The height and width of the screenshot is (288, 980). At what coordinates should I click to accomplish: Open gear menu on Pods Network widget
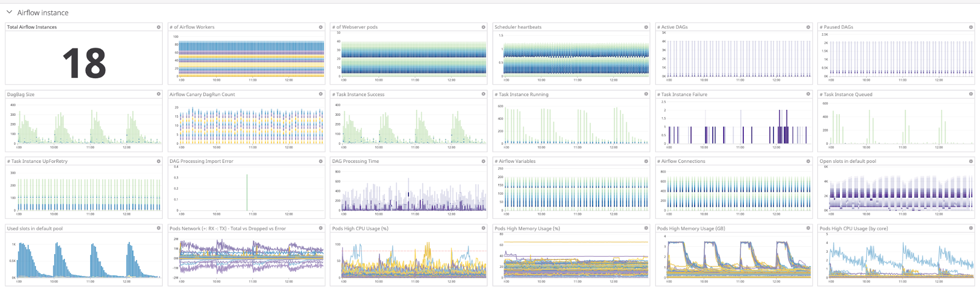[321, 228]
